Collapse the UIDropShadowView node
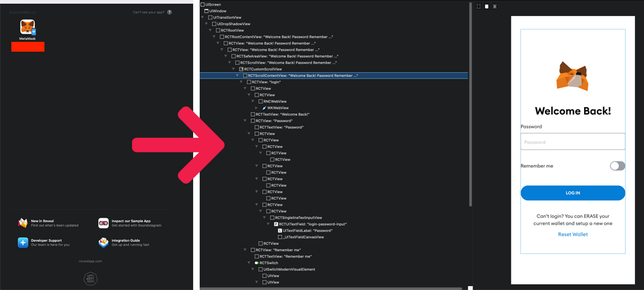 coord(207,24)
